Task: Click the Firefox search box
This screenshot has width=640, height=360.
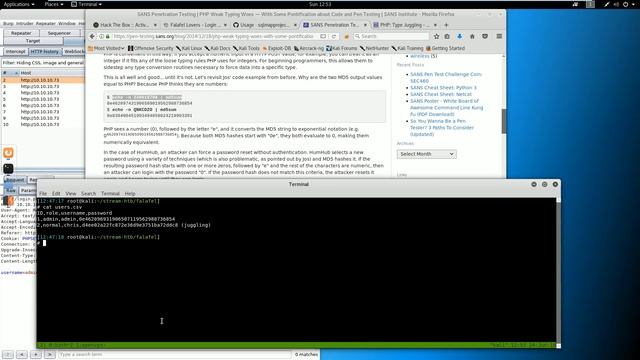Action: pos(391,36)
